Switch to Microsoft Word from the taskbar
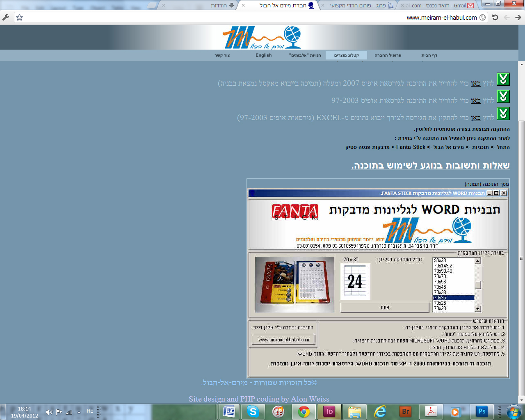 [x=228, y=411]
